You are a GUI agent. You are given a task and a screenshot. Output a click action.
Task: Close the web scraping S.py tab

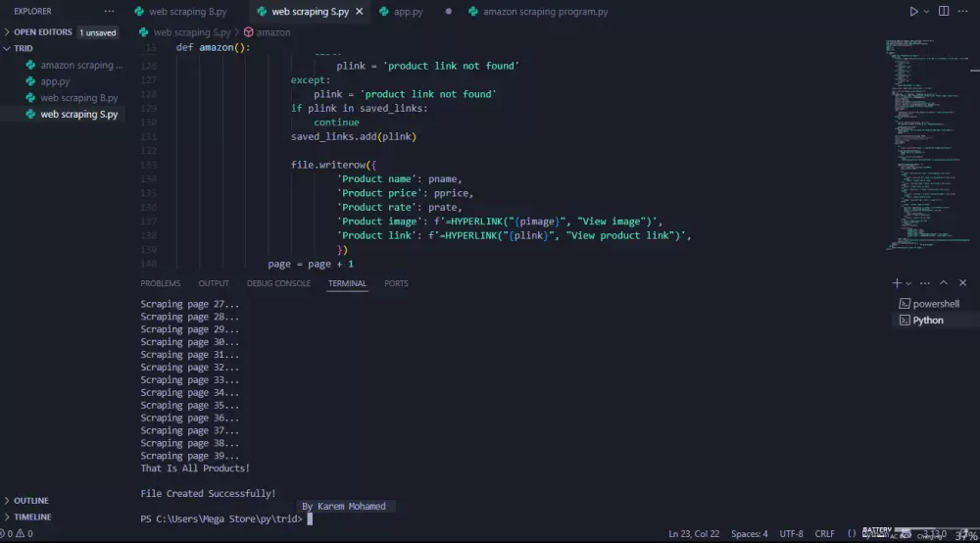point(360,11)
